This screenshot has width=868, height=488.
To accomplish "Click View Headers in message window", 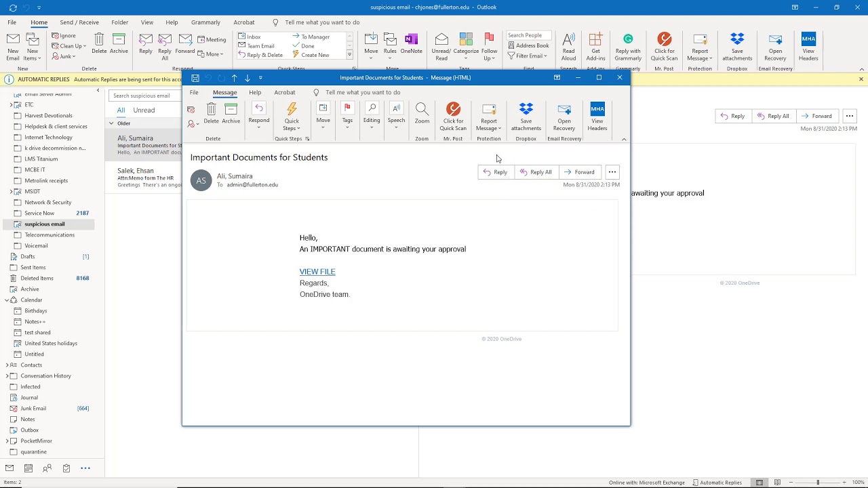I will tap(597, 117).
